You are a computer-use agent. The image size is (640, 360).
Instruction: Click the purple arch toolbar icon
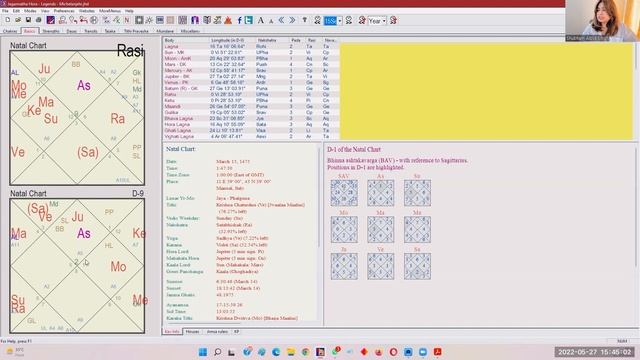195,20
